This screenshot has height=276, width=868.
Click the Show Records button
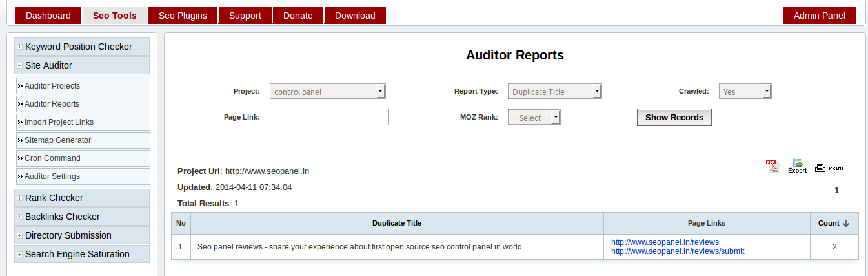click(674, 117)
